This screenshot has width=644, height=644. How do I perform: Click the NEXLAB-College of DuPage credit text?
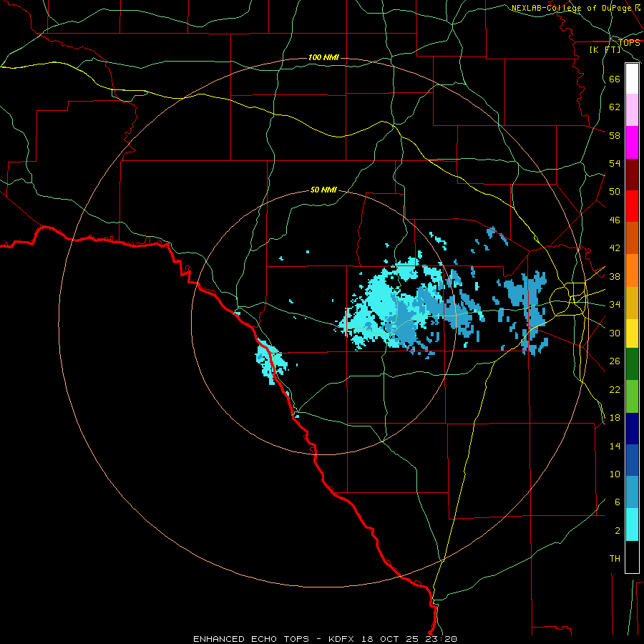point(571,8)
